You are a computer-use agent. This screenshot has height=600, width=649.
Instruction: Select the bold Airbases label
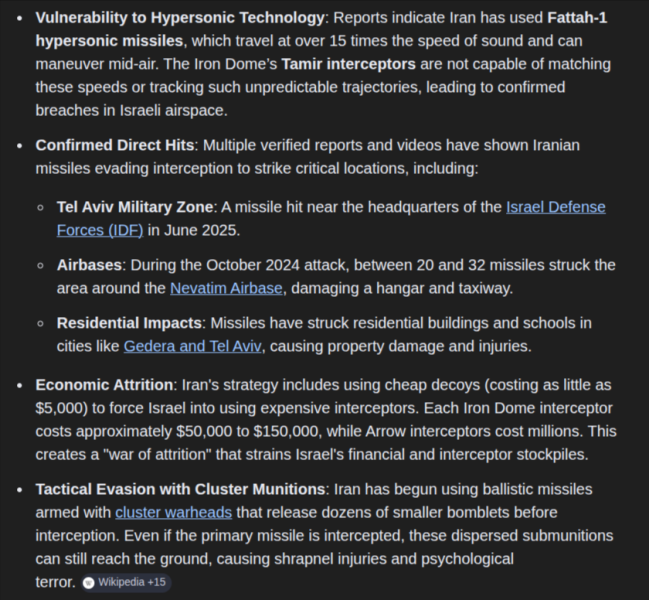pos(89,265)
